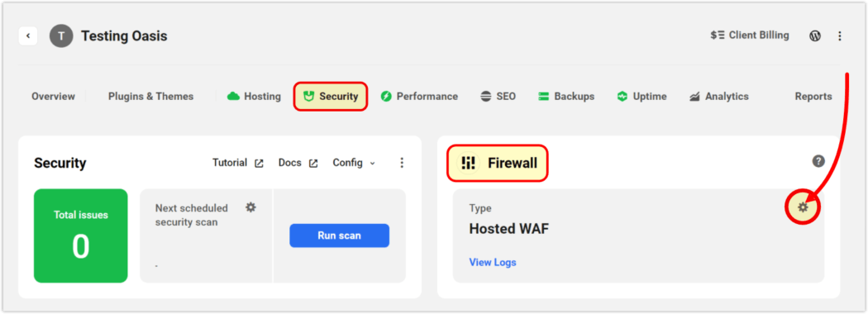Open the Hosting tab
This screenshot has height=314, width=868.
click(254, 97)
